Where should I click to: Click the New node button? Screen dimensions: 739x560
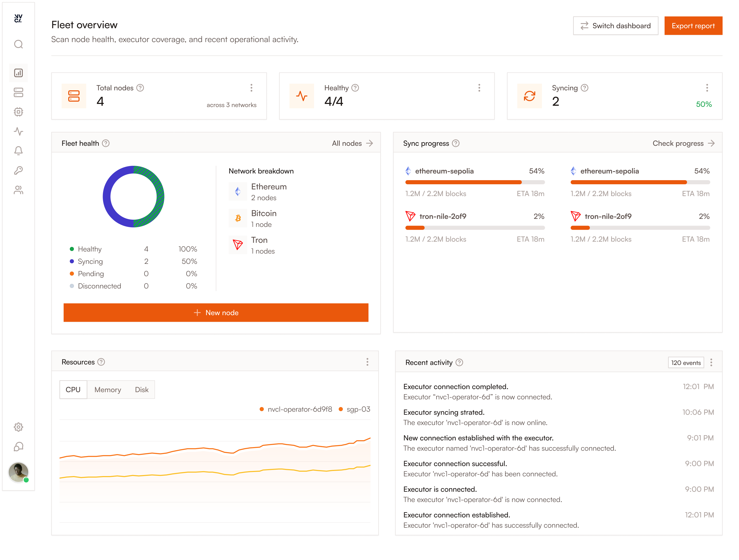click(216, 312)
